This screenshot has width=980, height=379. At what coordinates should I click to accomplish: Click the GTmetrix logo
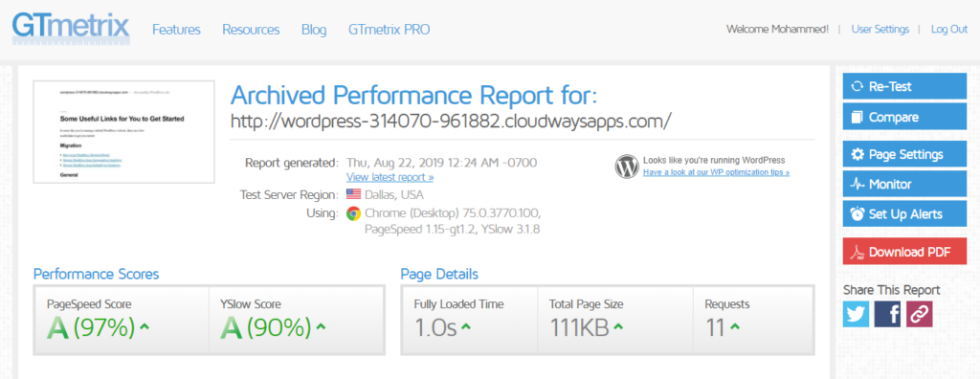[x=71, y=29]
